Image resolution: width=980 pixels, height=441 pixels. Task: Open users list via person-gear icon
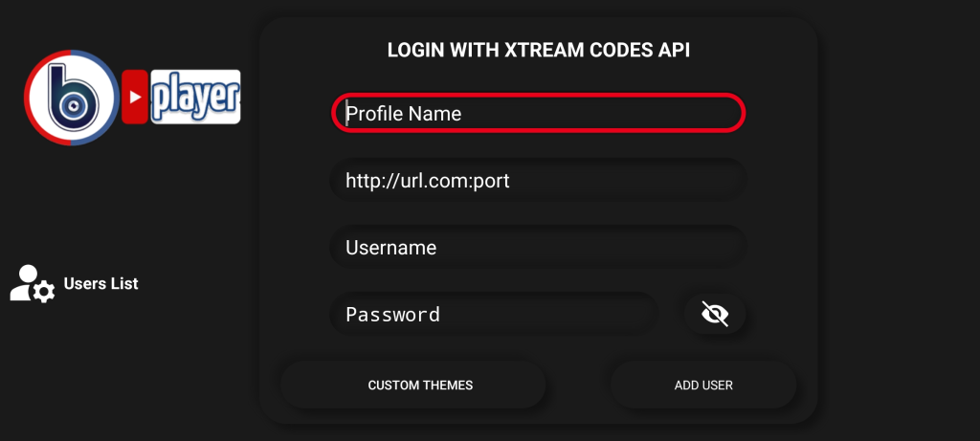pos(33,284)
